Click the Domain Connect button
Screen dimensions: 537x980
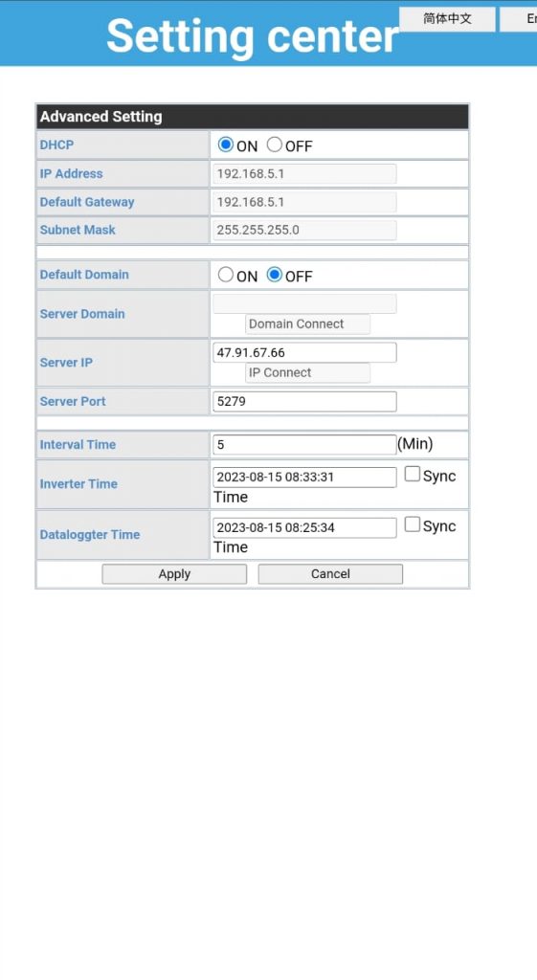[307, 323]
